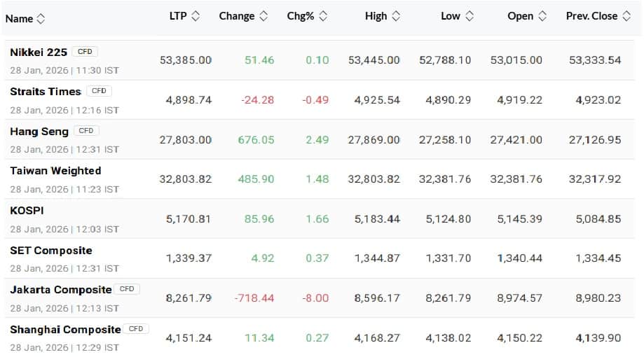Open the Taiwan Weighted index link
This screenshot has height=357, width=644.
point(55,171)
